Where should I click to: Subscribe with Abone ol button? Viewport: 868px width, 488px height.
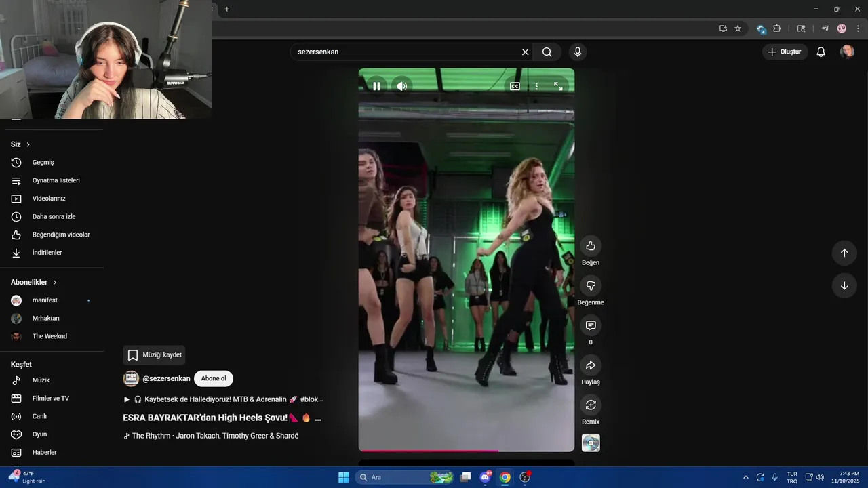[x=214, y=378]
